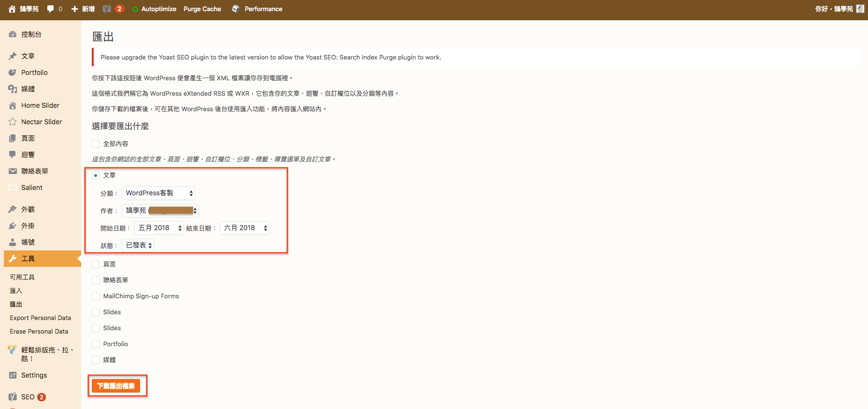The height and width of the screenshot is (409, 868).
Task: Open Erase Personal Data submenu item
Action: (39, 331)
